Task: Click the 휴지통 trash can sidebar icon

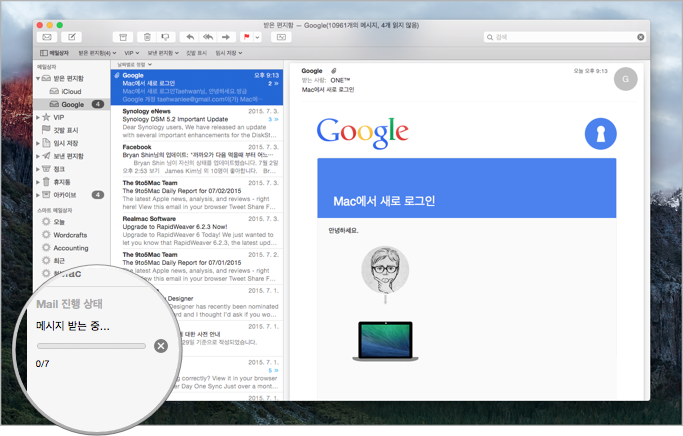Action: coord(46,182)
